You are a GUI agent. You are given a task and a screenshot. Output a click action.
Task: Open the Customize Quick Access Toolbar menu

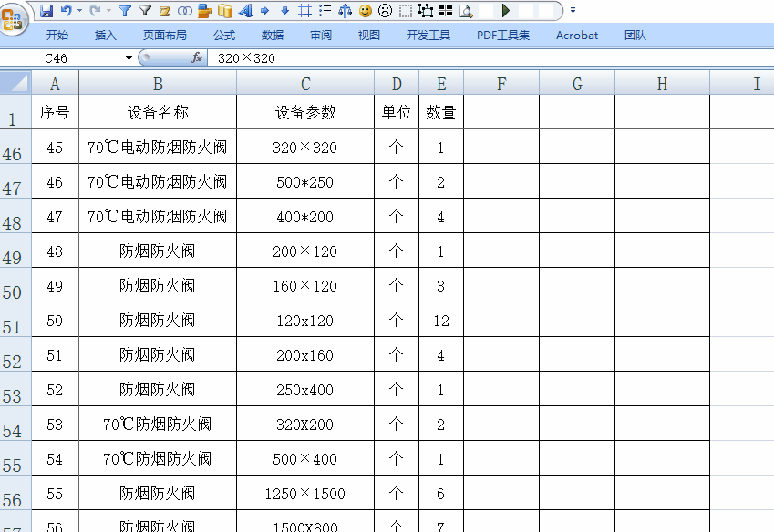pyautogui.click(x=572, y=11)
